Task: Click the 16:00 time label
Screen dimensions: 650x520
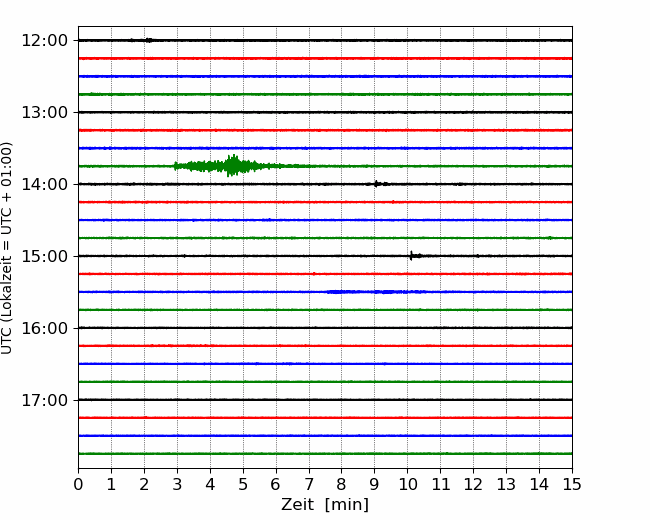Action: pyautogui.click(x=44, y=328)
